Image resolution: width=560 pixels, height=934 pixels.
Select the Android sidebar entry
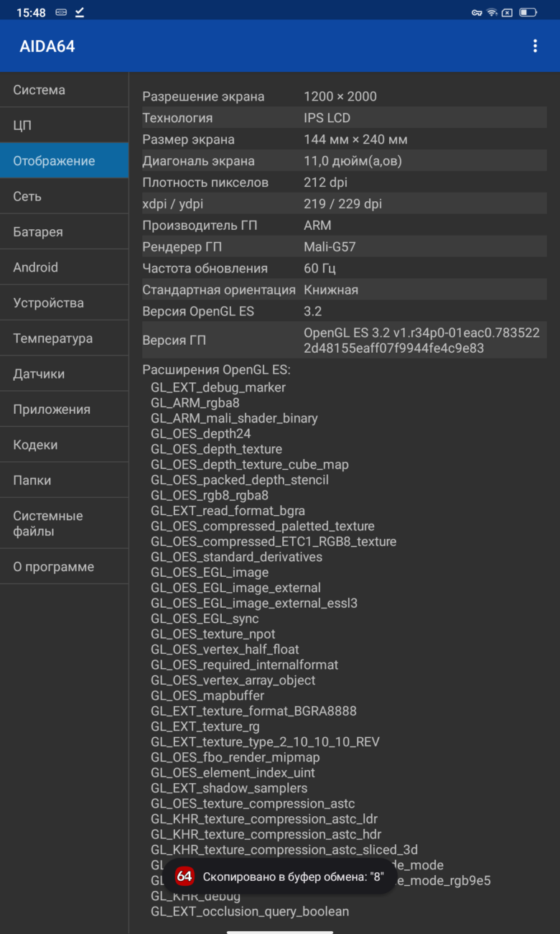point(65,267)
